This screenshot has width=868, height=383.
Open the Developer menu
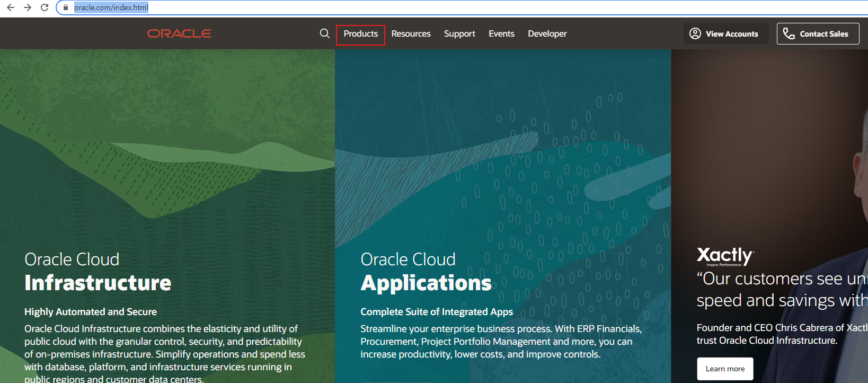(547, 33)
